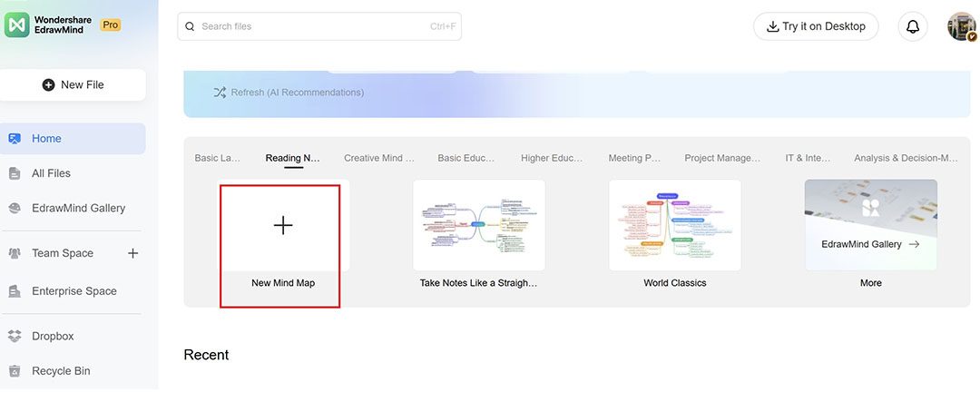Screen dimensions: 980x402
Task: Click the Wondershare EdrawMind logo icon
Action: pos(17,25)
